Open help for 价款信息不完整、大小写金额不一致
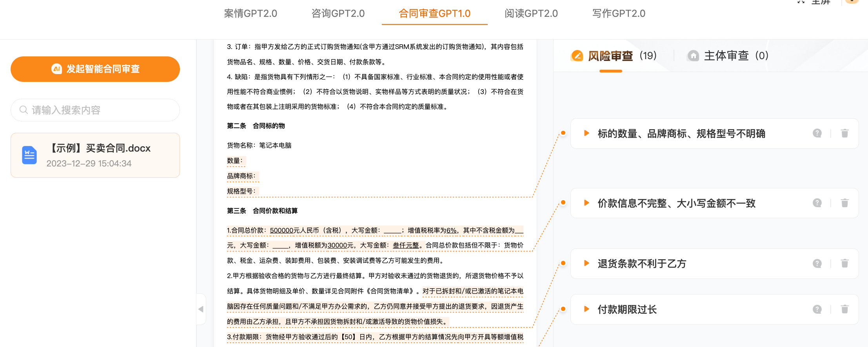The width and height of the screenshot is (868, 347). tap(817, 203)
